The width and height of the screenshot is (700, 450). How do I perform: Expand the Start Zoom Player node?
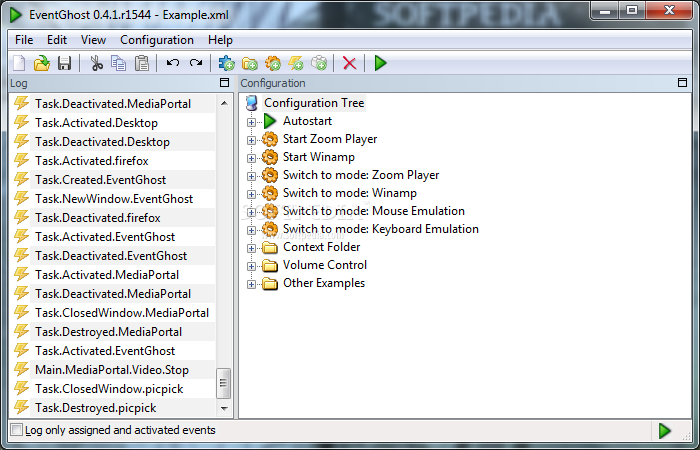(x=251, y=140)
